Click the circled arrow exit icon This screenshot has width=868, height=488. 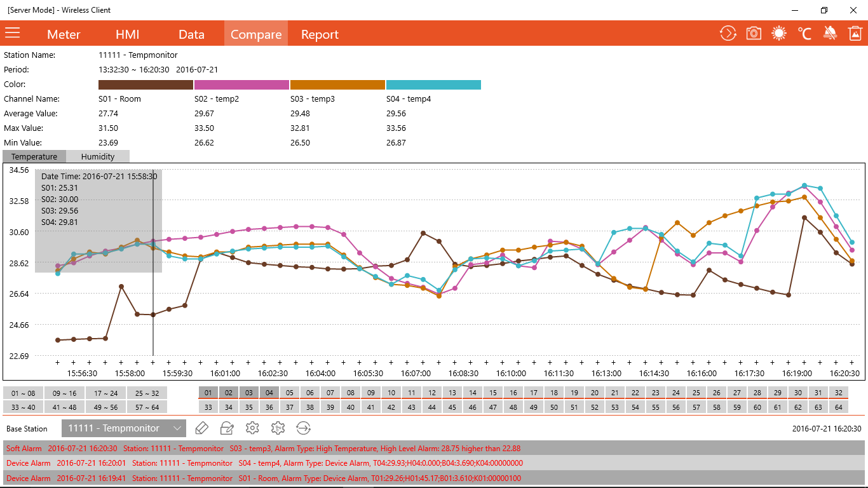(x=303, y=428)
